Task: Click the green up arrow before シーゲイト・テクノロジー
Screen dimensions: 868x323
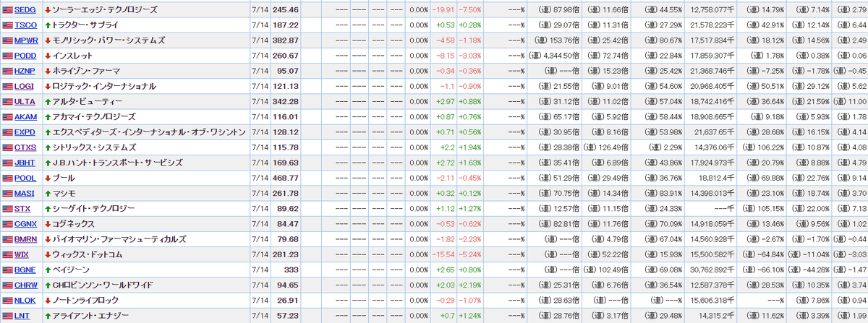Action: (48, 208)
